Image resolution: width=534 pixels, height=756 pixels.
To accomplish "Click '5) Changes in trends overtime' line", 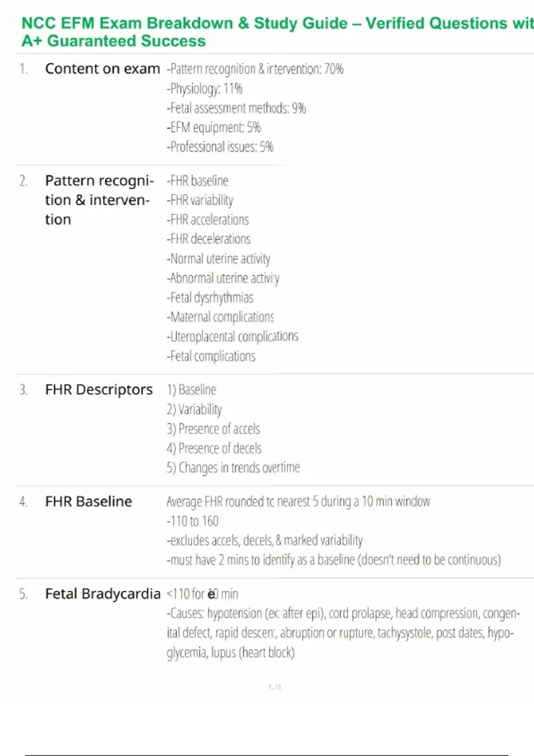I will point(233,467).
